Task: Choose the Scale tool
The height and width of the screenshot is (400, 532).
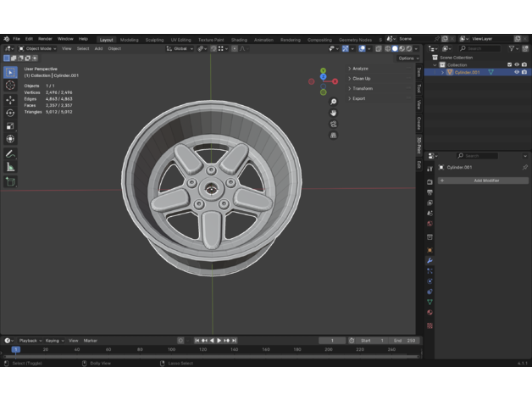Action: coord(10,126)
